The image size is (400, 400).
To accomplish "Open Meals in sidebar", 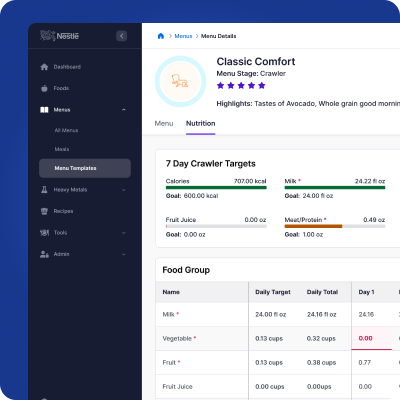I will pyautogui.click(x=62, y=149).
